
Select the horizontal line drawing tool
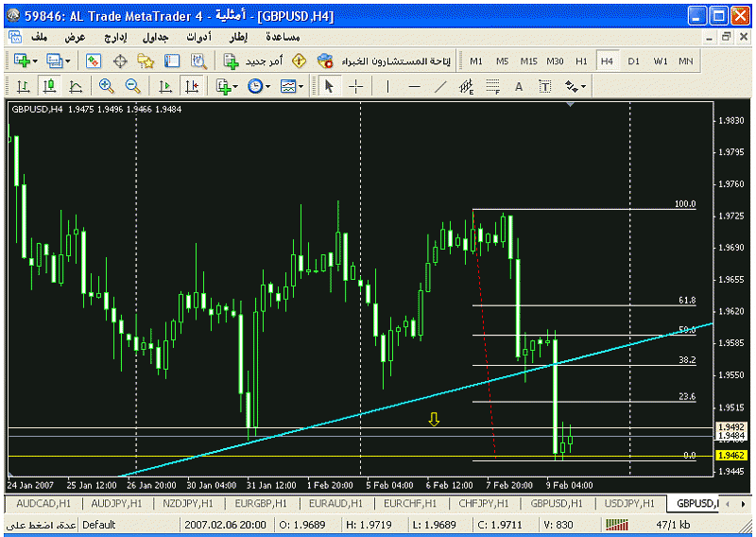[414, 86]
